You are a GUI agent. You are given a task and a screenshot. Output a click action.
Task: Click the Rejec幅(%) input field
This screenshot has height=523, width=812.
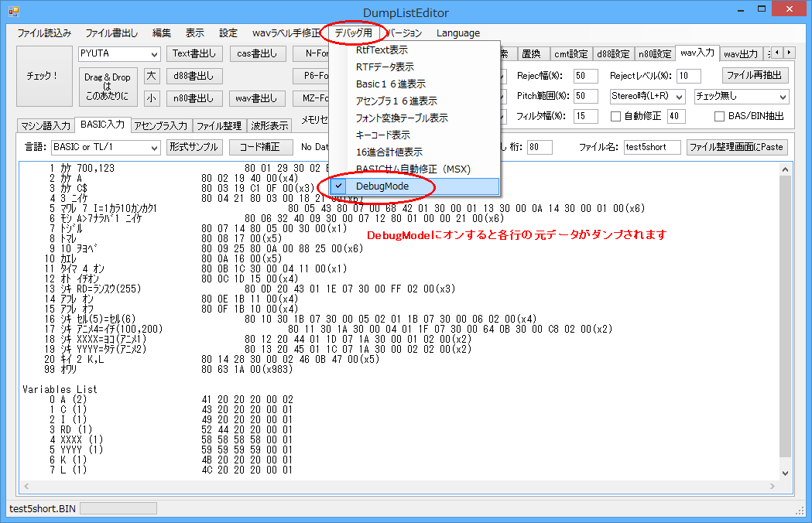[586, 76]
